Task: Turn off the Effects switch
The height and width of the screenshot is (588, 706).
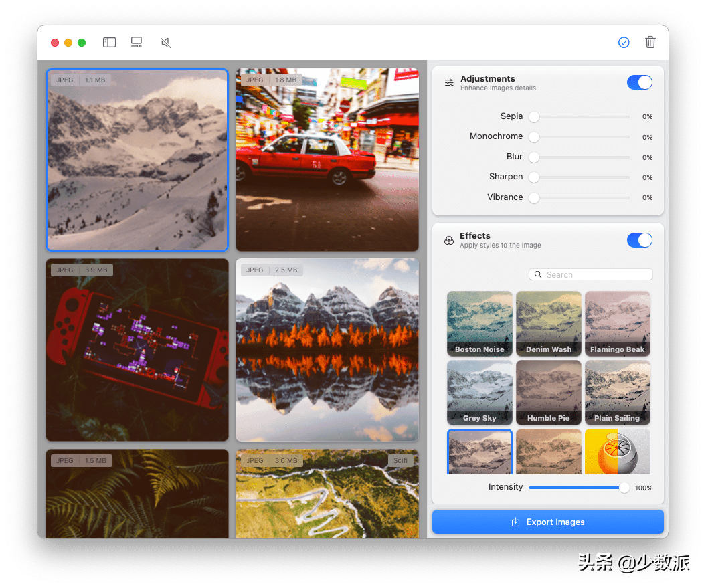Action: click(x=639, y=240)
